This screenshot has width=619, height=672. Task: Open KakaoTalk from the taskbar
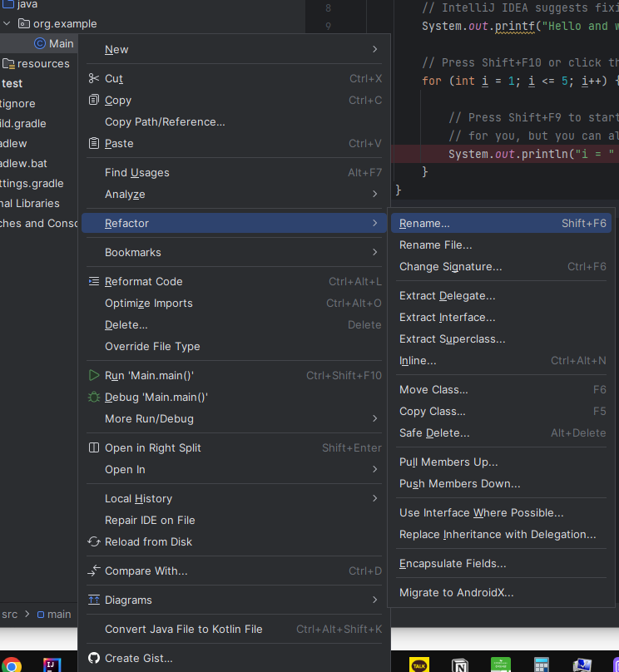point(418,665)
